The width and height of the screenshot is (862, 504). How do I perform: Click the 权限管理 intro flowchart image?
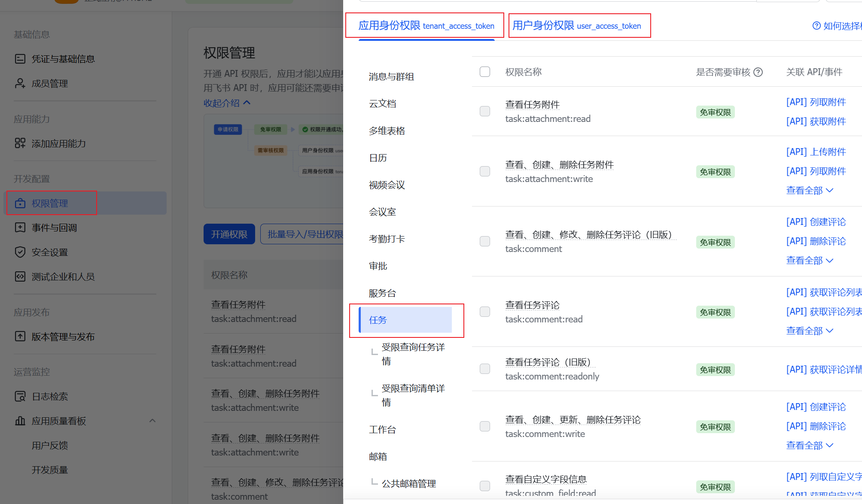[x=274, y=161]
